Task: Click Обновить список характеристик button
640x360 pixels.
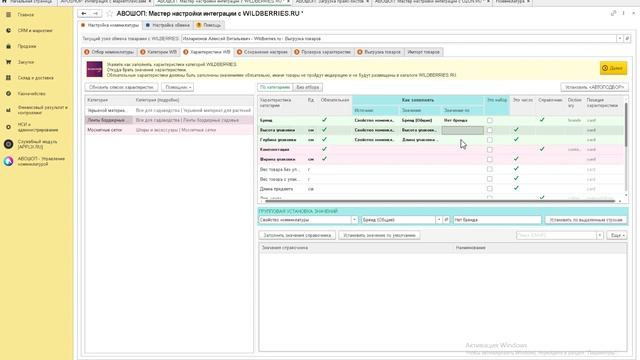Action: click(x=122, y=87)
